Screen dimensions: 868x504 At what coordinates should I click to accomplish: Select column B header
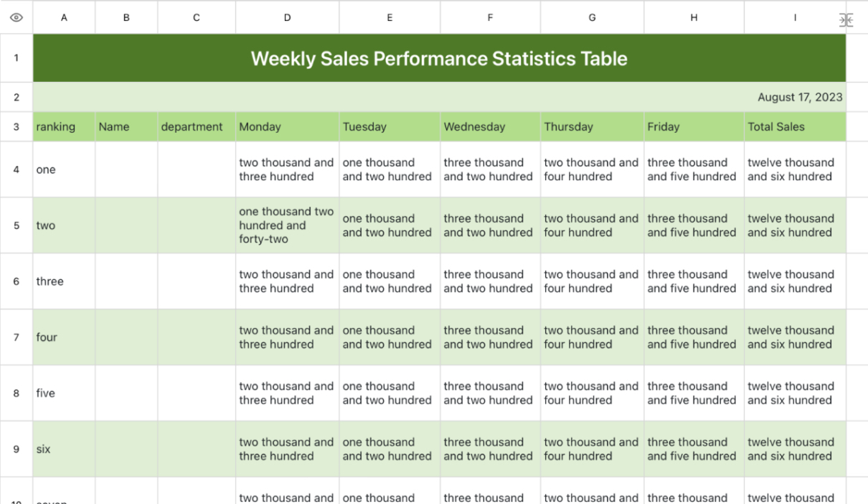tap(126, 18)
